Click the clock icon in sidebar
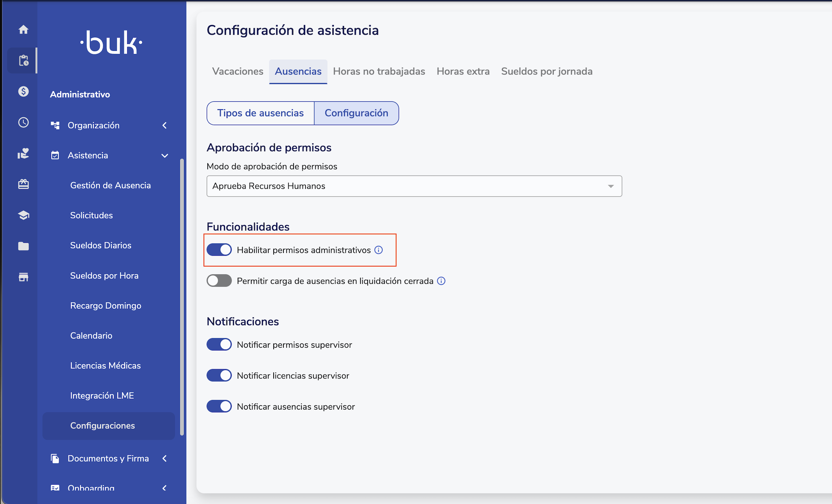Viewport: 832px width, 504px height. tap(23, 122)
